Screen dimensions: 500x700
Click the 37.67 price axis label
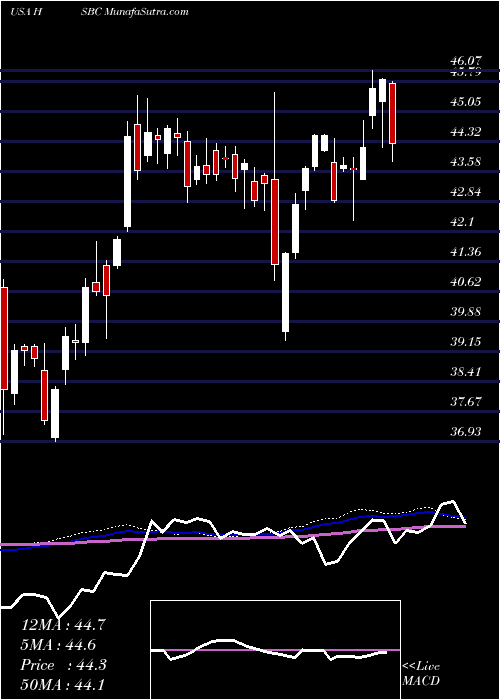tap(465, 402)
